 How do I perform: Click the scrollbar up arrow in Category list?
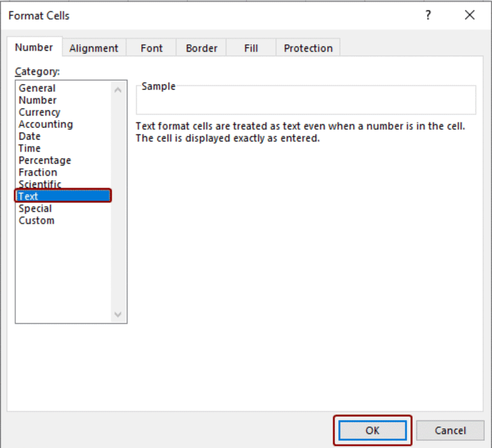pyautogui.click(x=118, y=88)
